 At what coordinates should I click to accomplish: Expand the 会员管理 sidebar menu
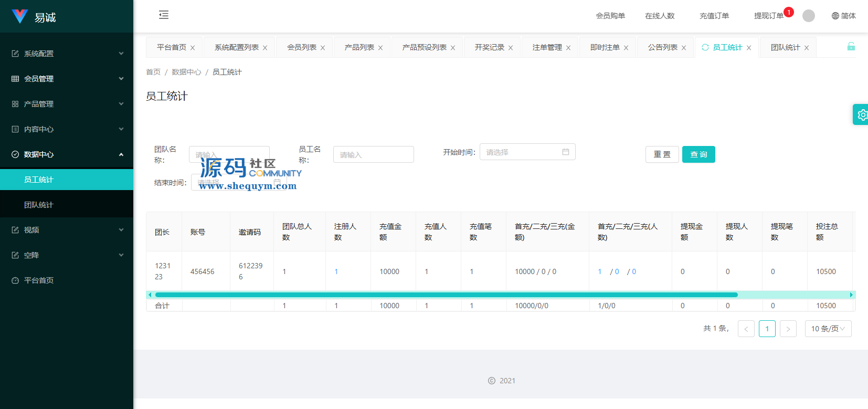[x=67, y=79]
